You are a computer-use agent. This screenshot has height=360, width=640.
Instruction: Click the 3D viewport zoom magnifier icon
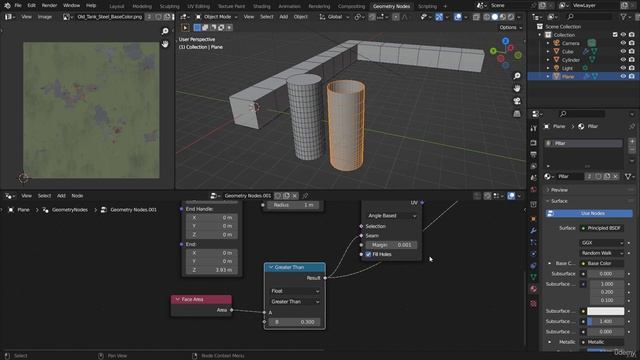pos(517,76)
